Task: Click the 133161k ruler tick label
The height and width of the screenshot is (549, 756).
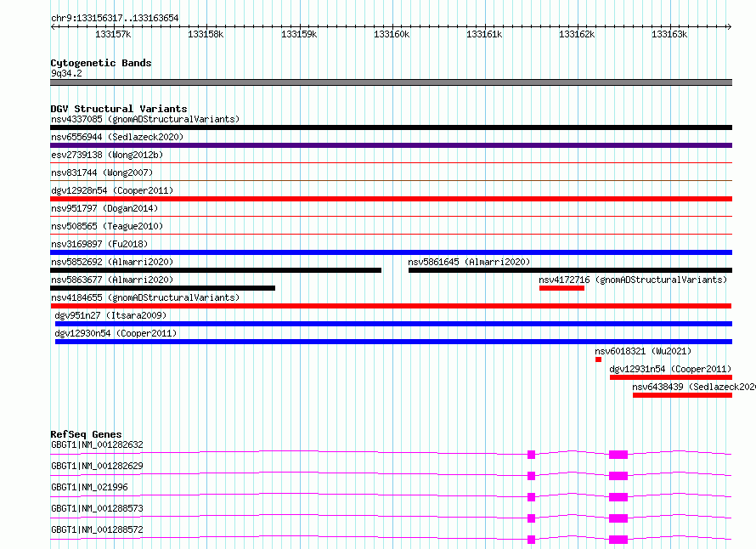Action: 484,34
